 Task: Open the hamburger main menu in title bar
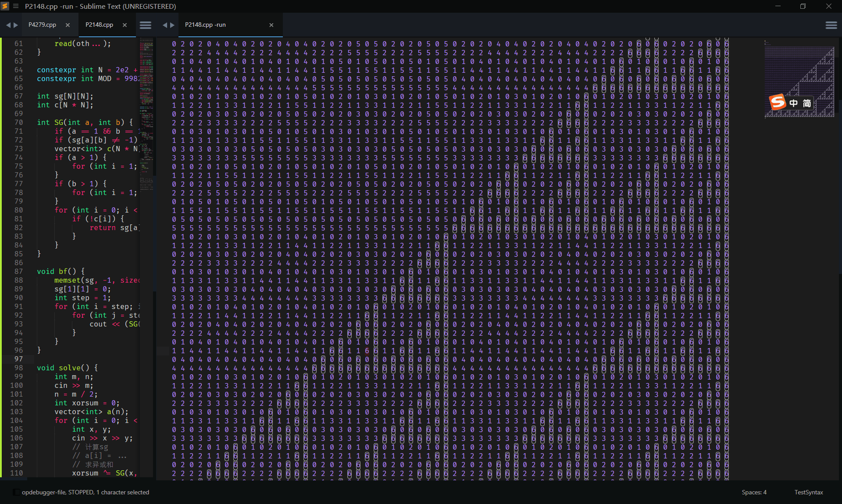pyautogui.click(x=16, y=6)
